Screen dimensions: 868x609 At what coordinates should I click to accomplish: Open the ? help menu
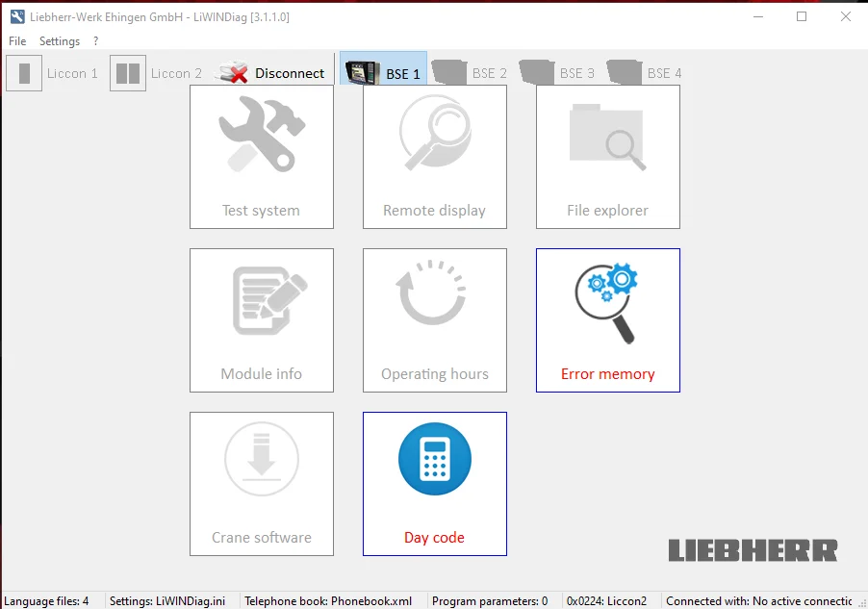[x=96, y=41]
